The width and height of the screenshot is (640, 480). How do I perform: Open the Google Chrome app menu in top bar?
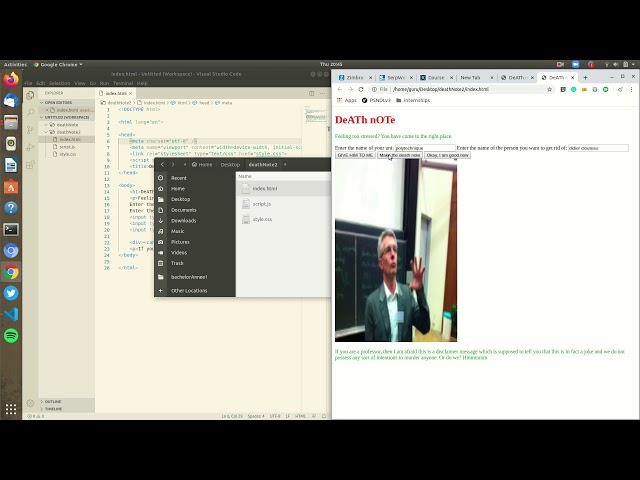pyautogui.click(x=58, y=64)
